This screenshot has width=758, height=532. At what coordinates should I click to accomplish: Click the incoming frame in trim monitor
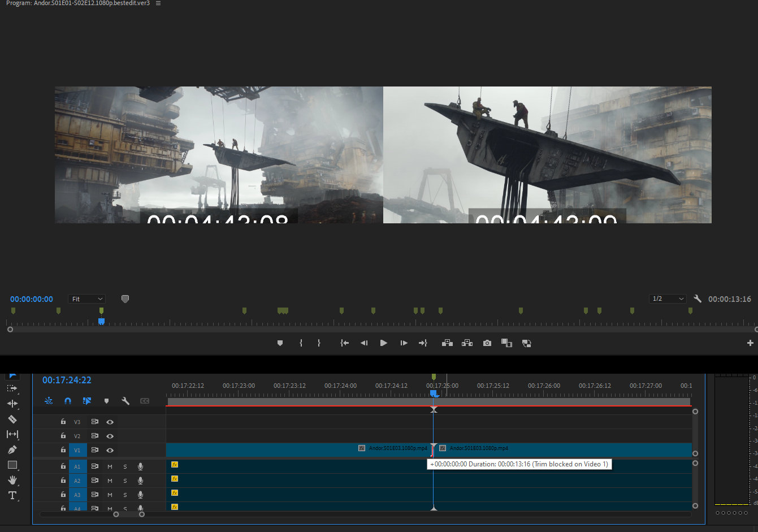tap(547, 154)
